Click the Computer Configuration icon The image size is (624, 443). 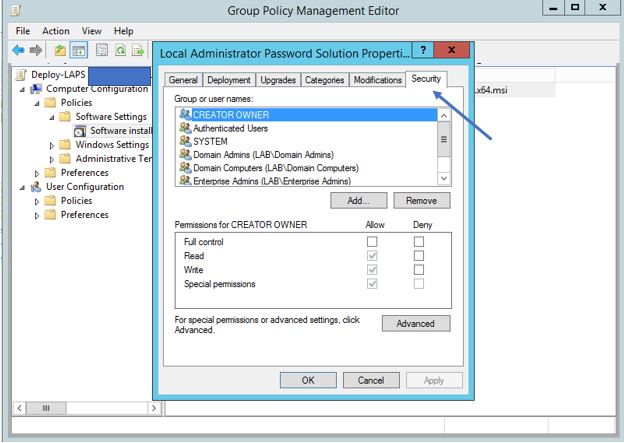[x=36, y=89]
